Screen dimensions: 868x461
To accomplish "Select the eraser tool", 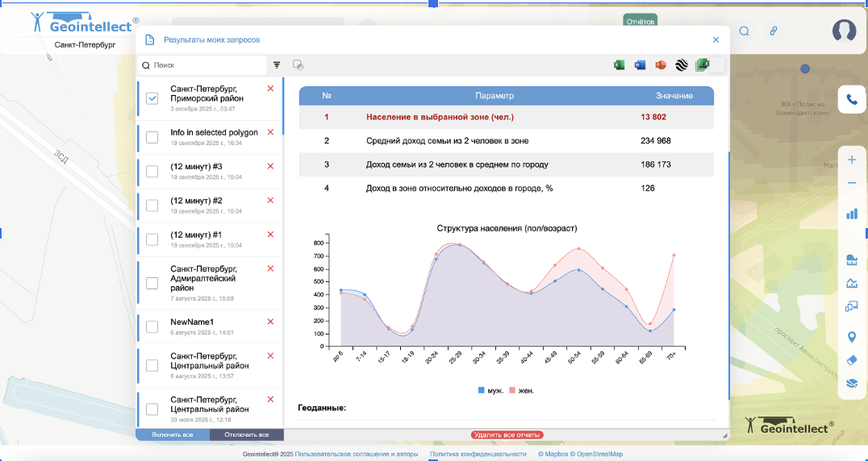I will (x=852, y=360).
